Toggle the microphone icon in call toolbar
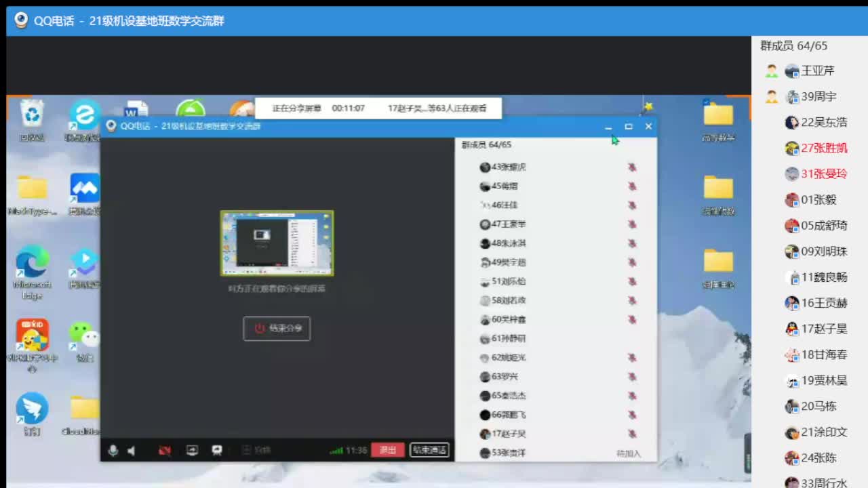Image resolution: width=868 pixels, height=488 pixels. [x=113, y=451]
